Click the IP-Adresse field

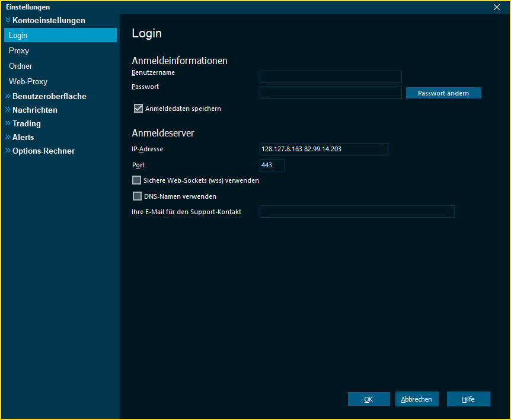(324, 149)
